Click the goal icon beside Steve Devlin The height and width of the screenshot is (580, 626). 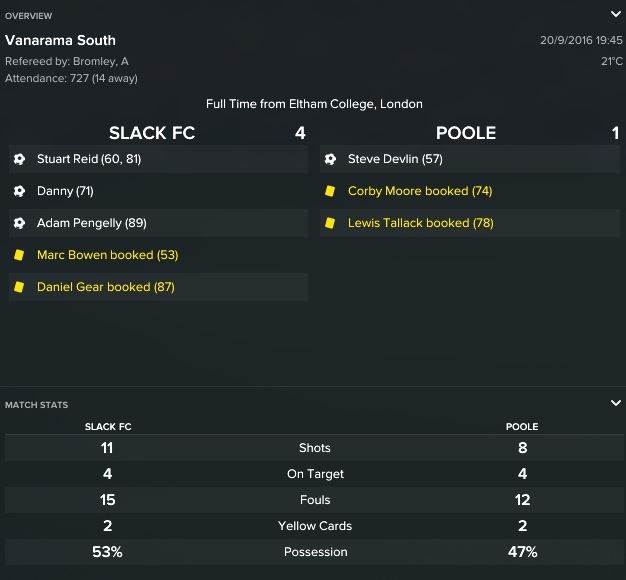coord(330,159)
